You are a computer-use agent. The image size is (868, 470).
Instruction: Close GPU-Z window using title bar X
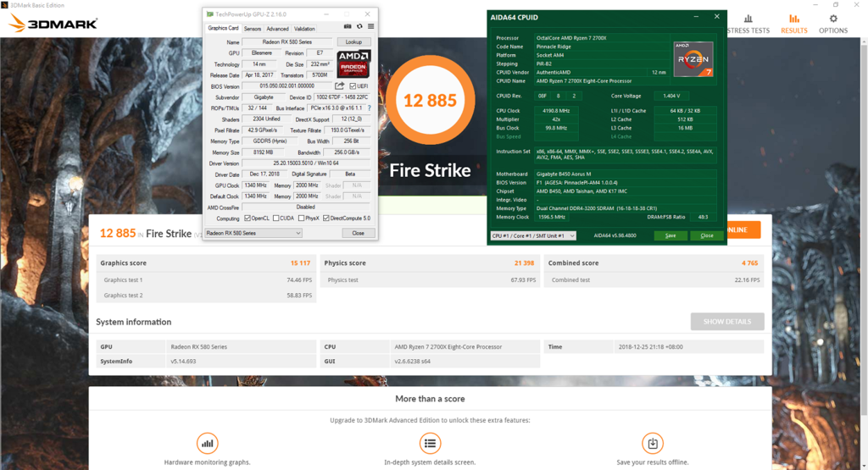point(368,14)
